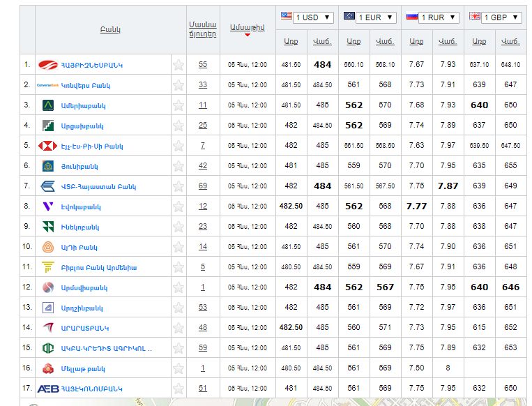
Task: Open the 1 EUR currency dropdown
Action: [x=376, y=17]
